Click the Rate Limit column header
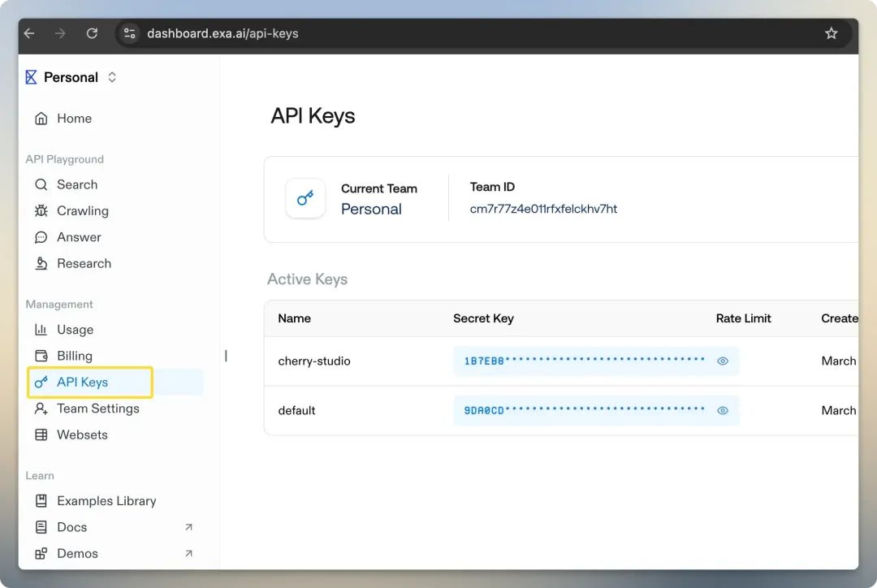The image size is (877, 588). click(x=743, y=318)
